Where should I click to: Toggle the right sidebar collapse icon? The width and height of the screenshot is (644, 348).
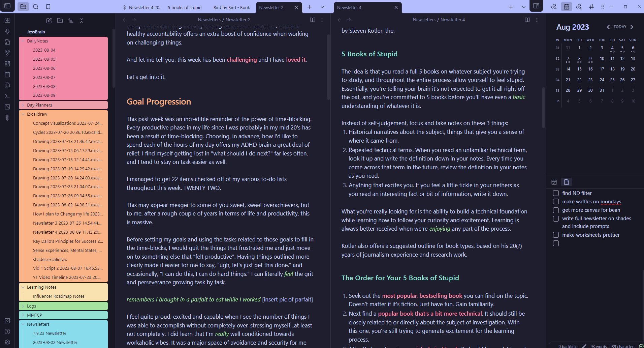click(536, 6)
